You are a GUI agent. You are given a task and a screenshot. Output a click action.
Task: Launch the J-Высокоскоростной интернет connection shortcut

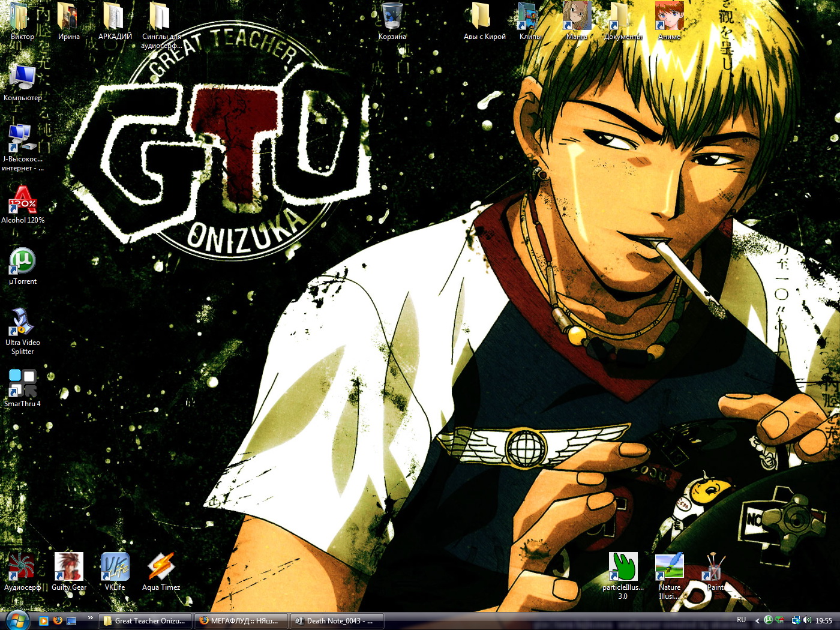(22, 148)
